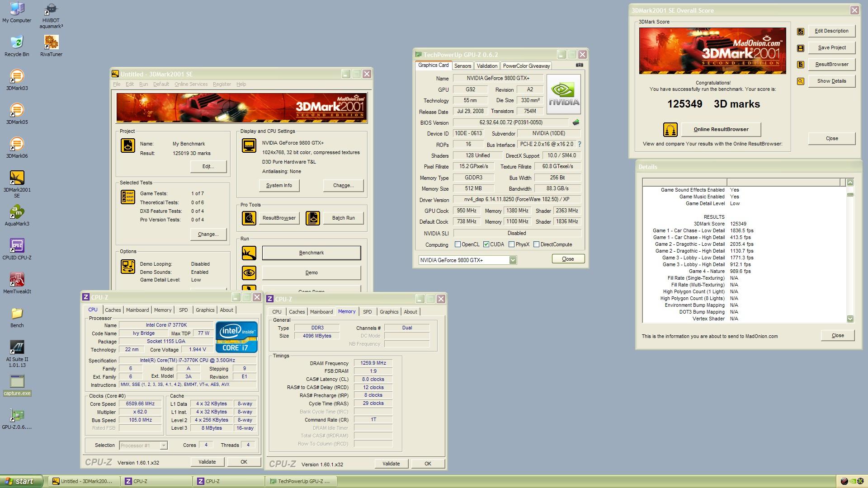Click the ResultBrowser magnifier icon in Pro Tools
Screen dimensions: 868x488
click(249, 218)
